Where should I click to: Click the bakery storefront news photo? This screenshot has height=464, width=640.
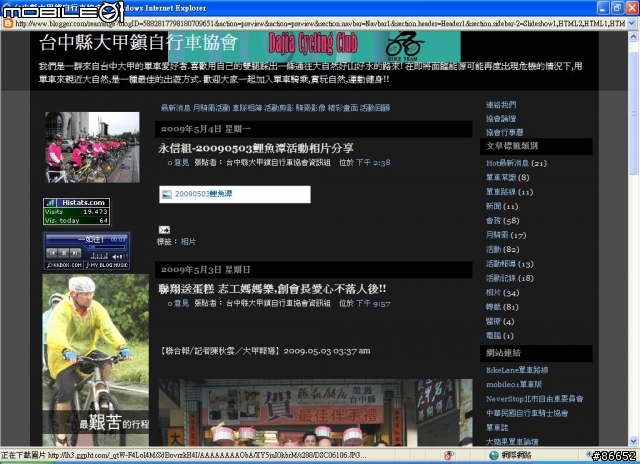(x=316, y=412)
